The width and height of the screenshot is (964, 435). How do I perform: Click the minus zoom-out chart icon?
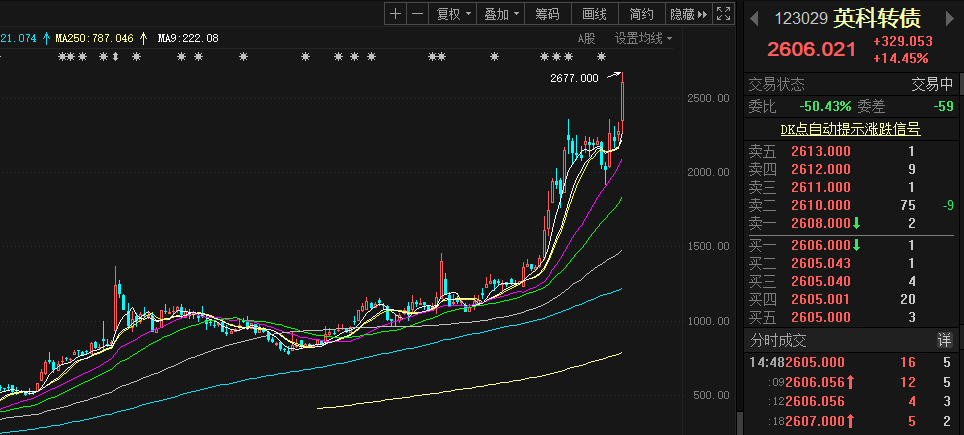point(418,14)
